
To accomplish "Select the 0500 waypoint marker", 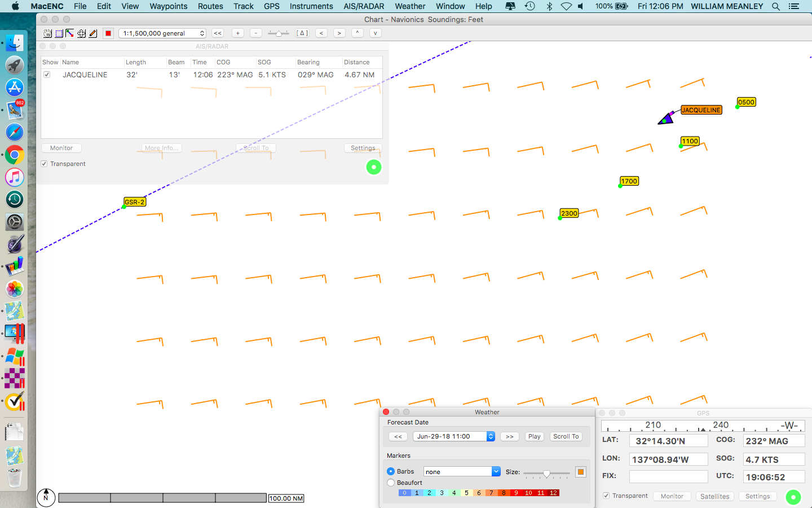I will 746,102.
